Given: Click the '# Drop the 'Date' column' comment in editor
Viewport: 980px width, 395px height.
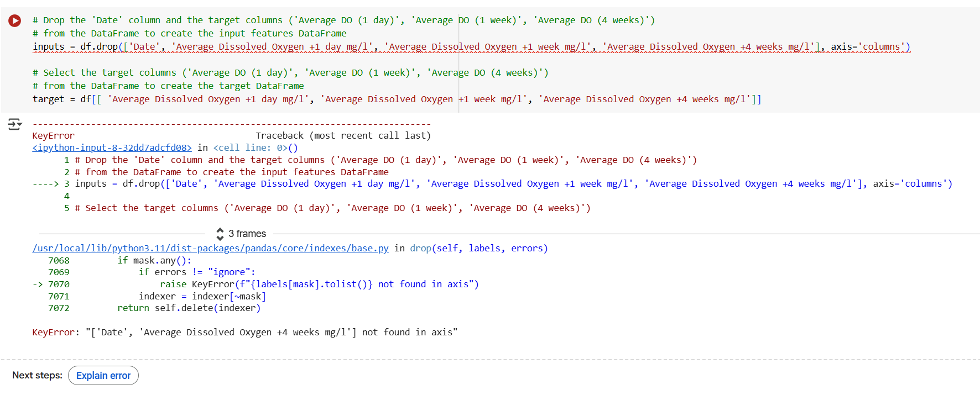Looking at the screenshot, I should (343, 20).
